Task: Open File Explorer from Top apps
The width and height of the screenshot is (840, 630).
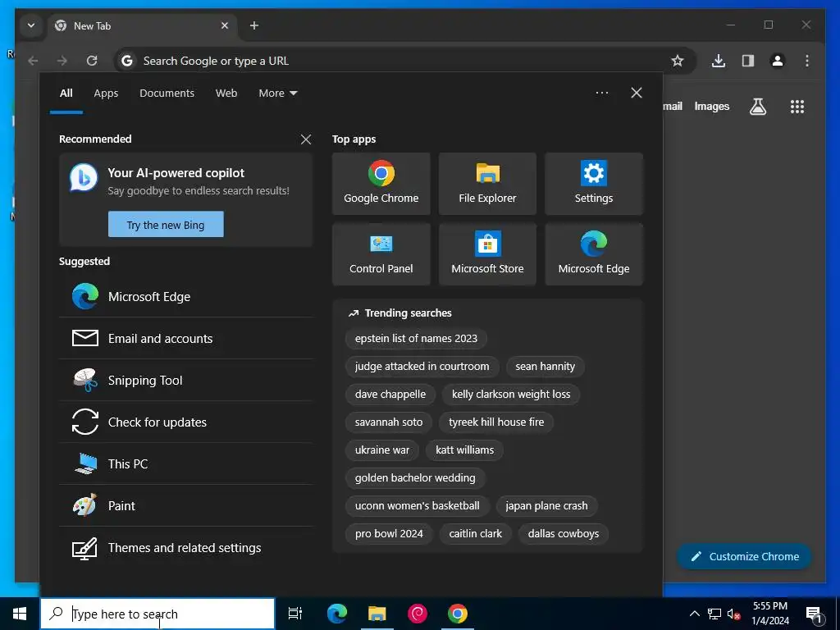Action: coord(487,184)
